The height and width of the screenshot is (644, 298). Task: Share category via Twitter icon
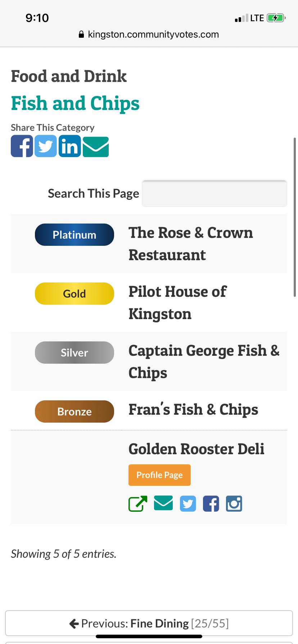pyautogui.click(x=46, y=146)
